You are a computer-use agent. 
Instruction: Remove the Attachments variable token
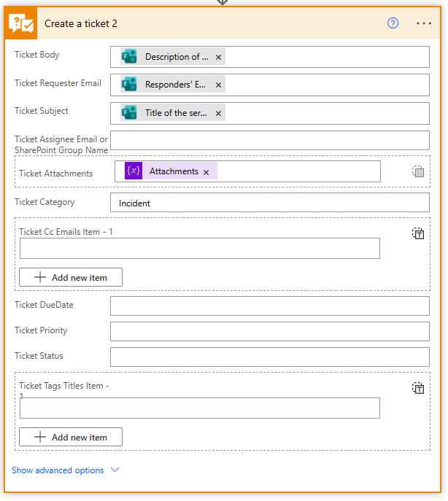pyautogui.click(x=206, y=172)
